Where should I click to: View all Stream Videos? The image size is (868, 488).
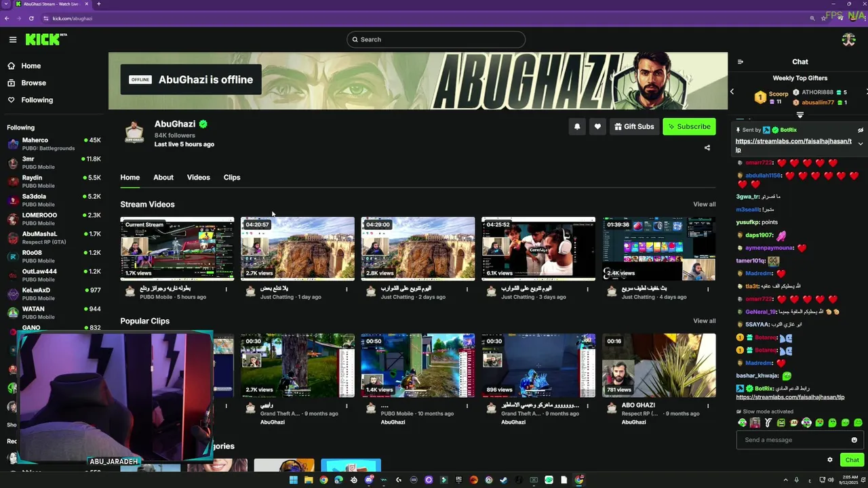(x=704, y=204)
